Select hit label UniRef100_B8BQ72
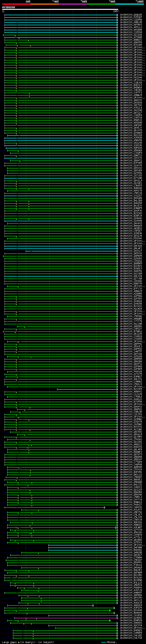The height and width of the screenshot is (644, 146). coord(131,40)
